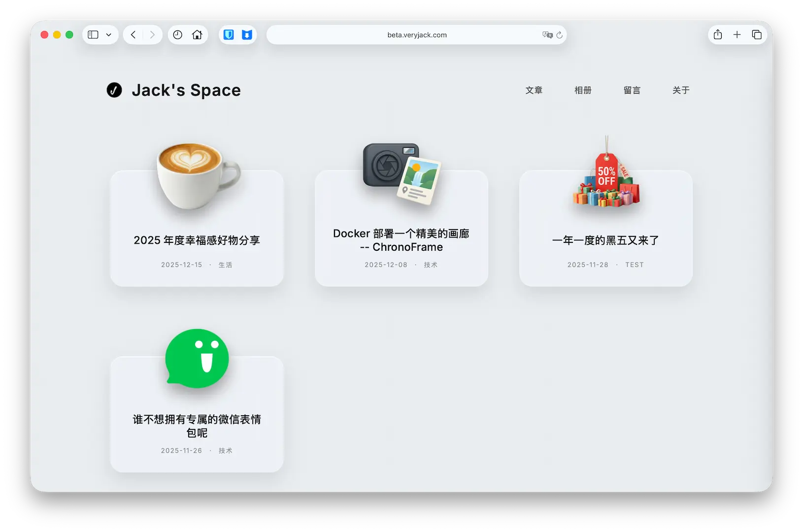Open the first Bitwarden shield extension
The image size is (803, 532).
coord(229,35)
